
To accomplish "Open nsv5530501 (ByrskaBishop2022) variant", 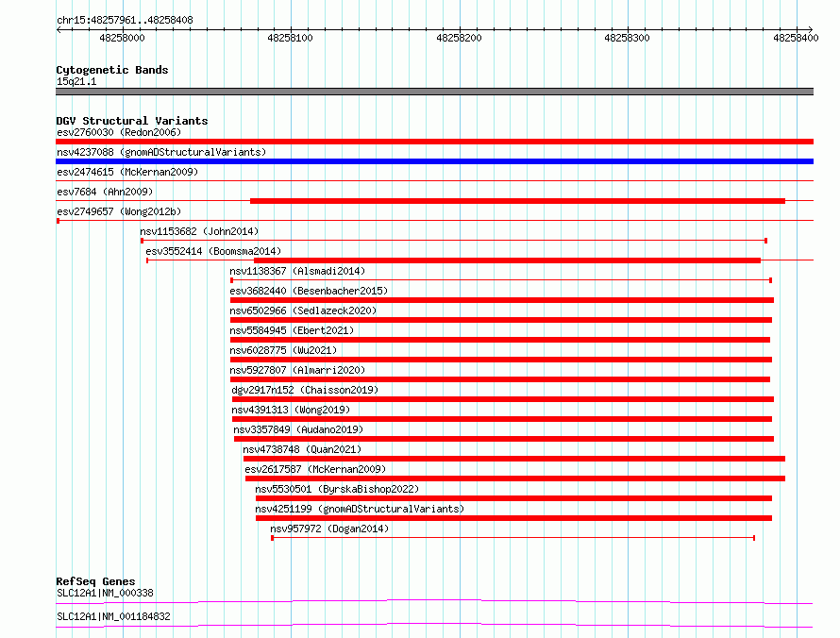I will pyautogui.click(x=337, y=489).
